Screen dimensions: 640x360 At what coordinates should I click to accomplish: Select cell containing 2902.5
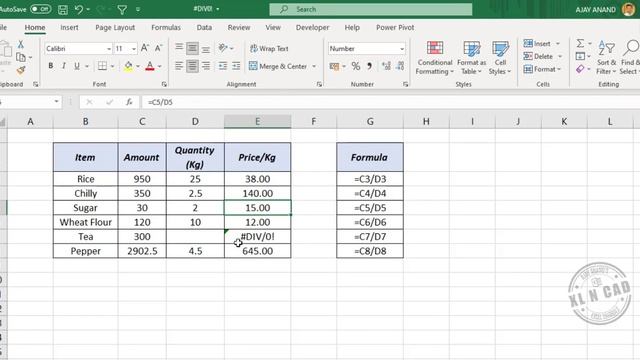142,251
